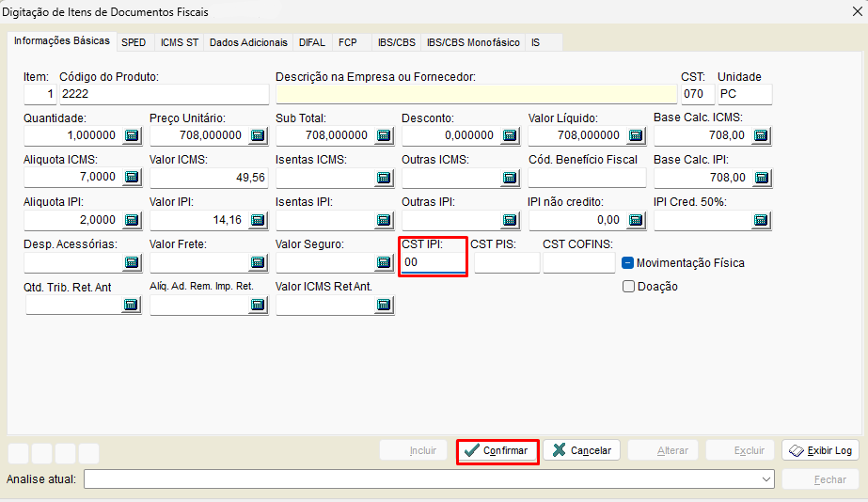Focus the Descrição na Empresa ou Fornecedor field
The width and height of the screenshot is (868, 502).
click(x=476, y=94)
